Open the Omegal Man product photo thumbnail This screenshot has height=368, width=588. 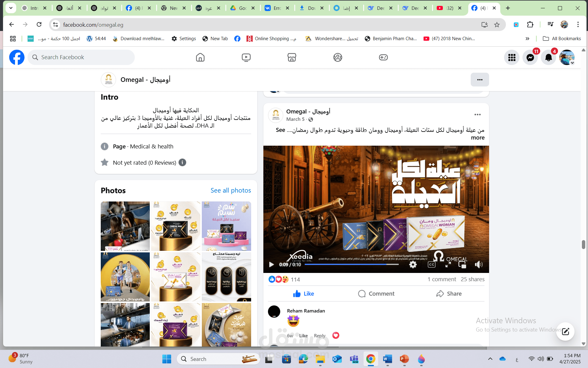coord(175,226)
